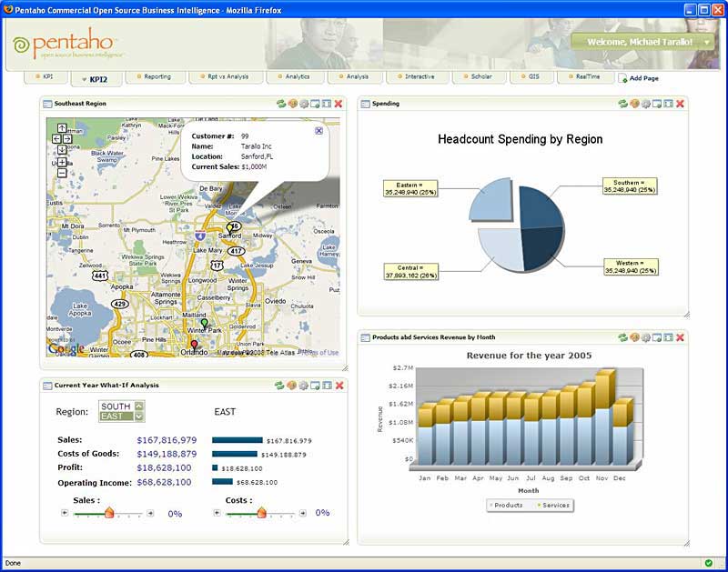Viewport: 728px width, 572px height.
Task: Open settings gear of the Spending portlet
Action: [646, 104]
